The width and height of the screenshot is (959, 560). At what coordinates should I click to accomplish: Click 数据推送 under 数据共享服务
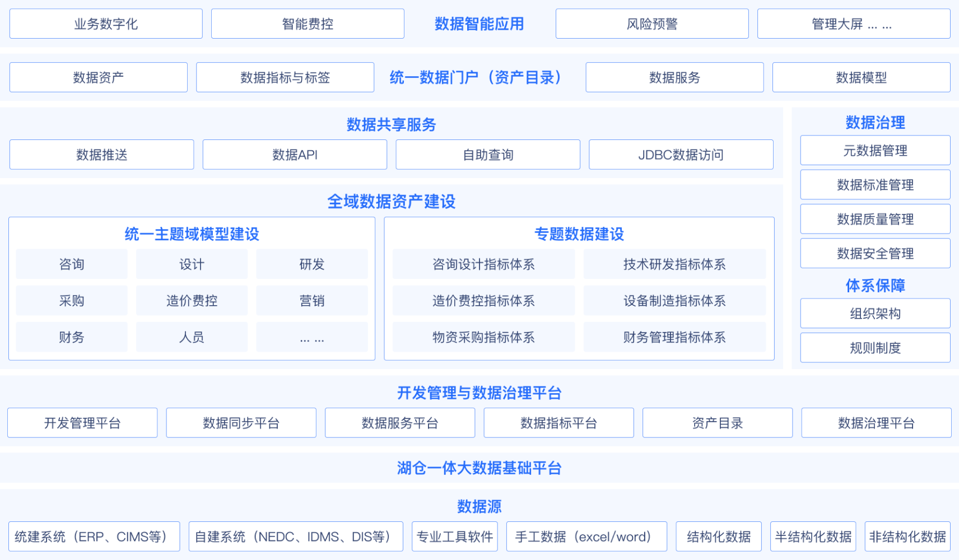pos(101,155)
